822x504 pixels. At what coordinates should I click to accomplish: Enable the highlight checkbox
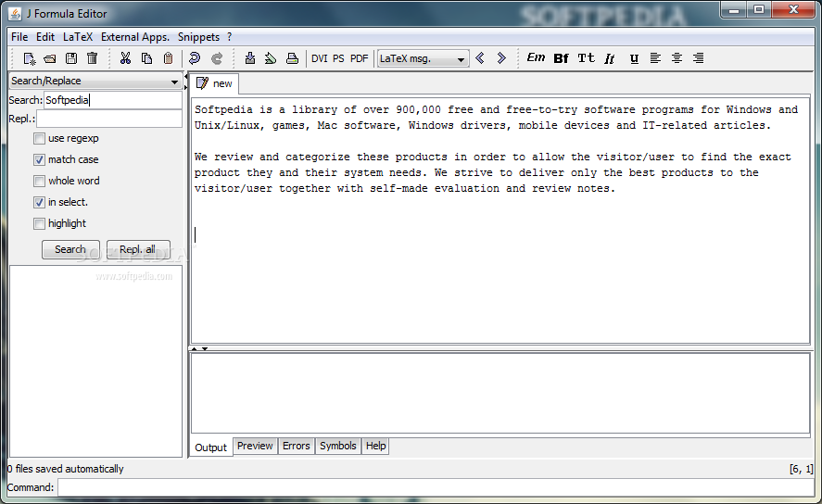[39, 223]
